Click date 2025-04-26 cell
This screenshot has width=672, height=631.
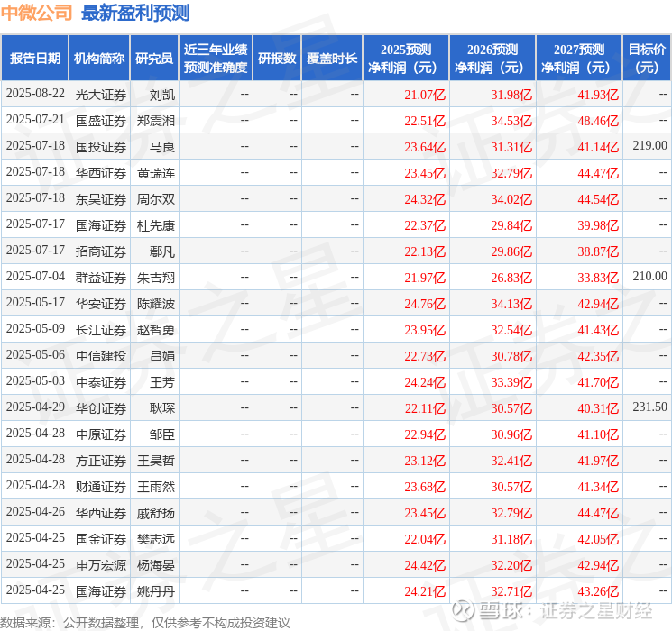35,511
